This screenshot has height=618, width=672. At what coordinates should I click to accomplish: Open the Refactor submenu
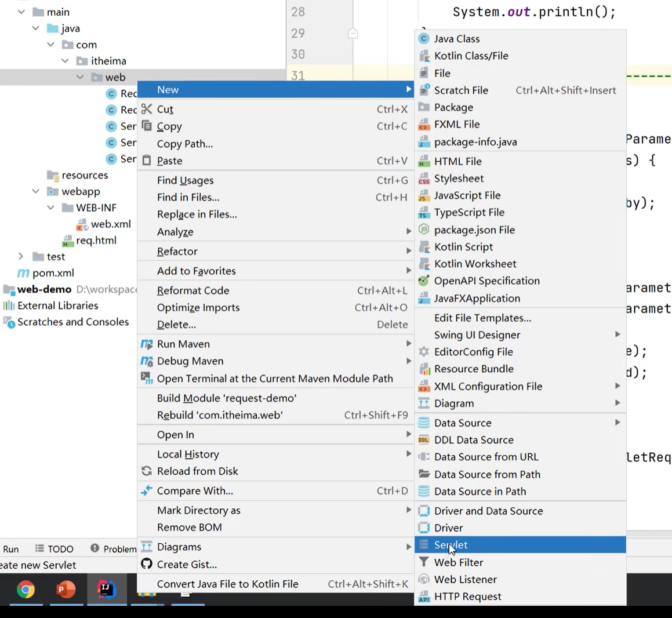pos(275,251)
